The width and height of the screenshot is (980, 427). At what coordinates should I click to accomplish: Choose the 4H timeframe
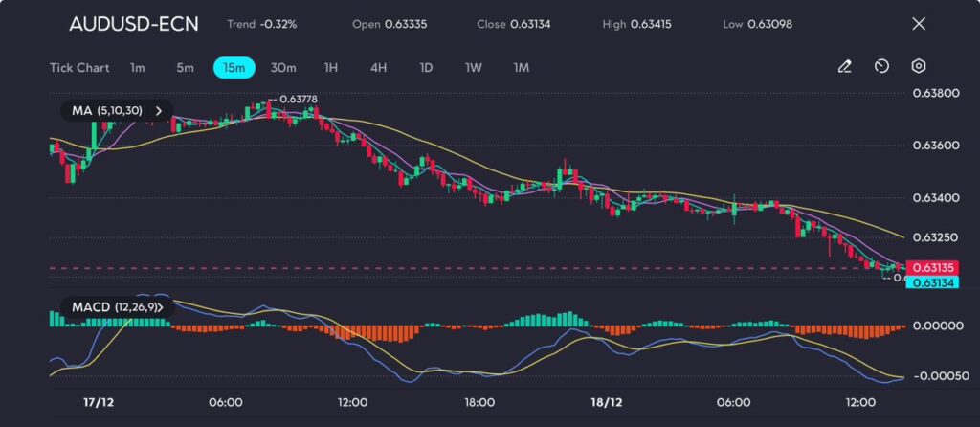point(378,68)
